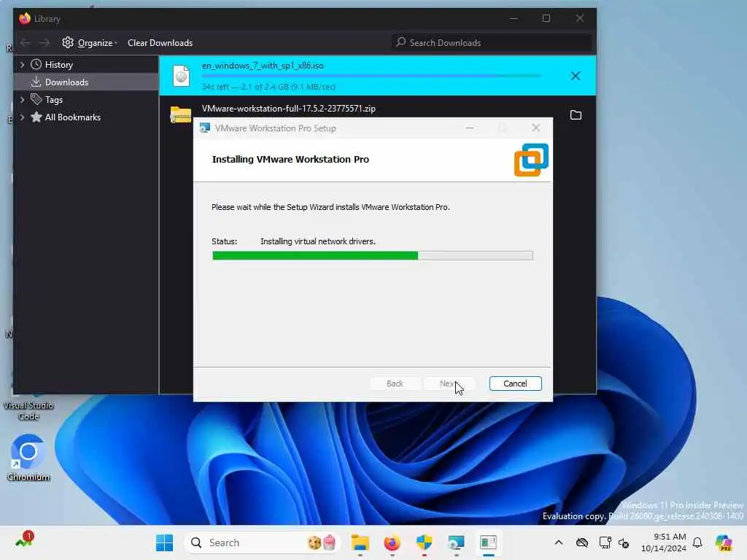Cancel the Windows 7 ISO download
The width and height of the screenshot is (747, 560).
point(576,76)
